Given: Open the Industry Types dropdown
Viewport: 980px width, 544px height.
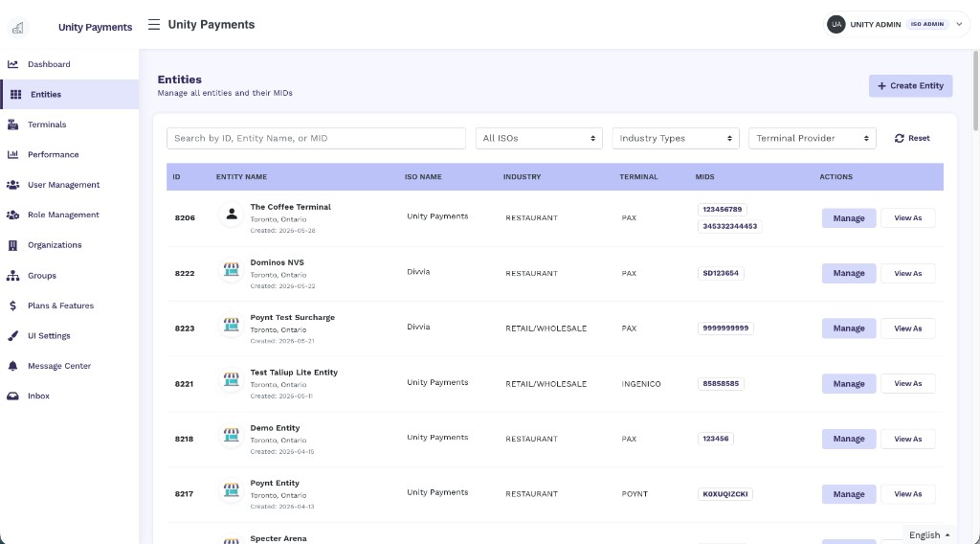Looking at the screenshot, I should [676, 138].
